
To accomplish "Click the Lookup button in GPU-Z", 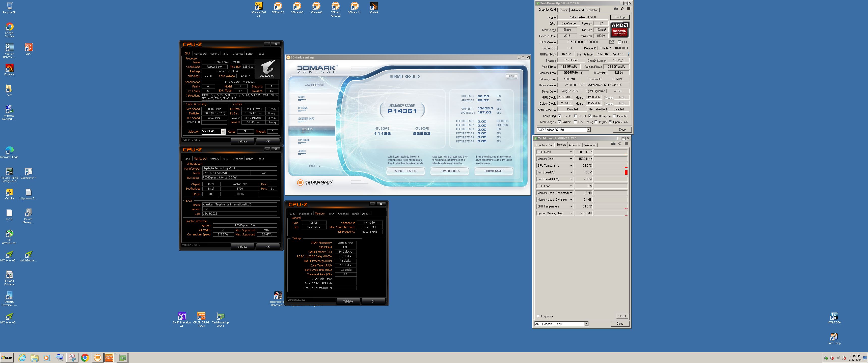I will (x=620, y=17).
